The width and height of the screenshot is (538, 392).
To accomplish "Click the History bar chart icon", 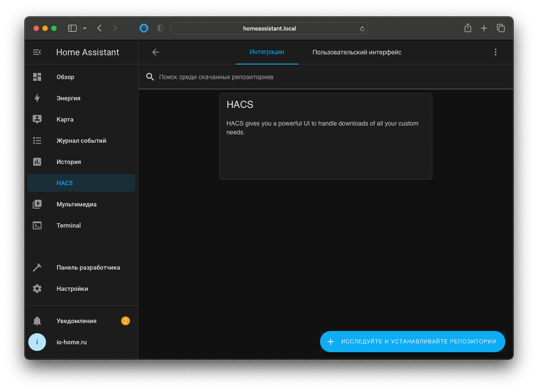I will click(x=37, y=162).
